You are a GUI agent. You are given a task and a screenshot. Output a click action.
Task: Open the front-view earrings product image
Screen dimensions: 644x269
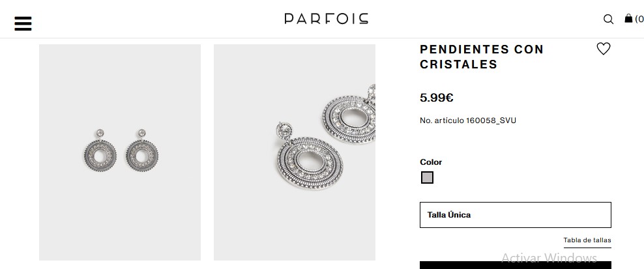pos(120,152)
